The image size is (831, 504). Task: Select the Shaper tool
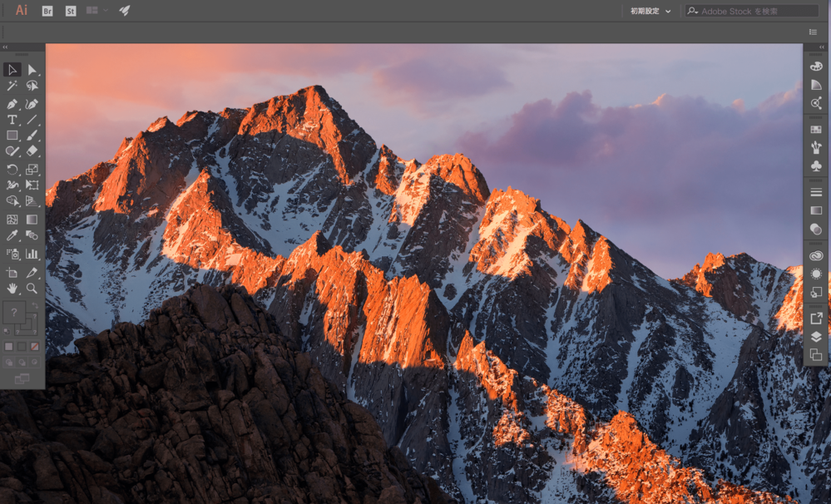[x=12, y=151]
